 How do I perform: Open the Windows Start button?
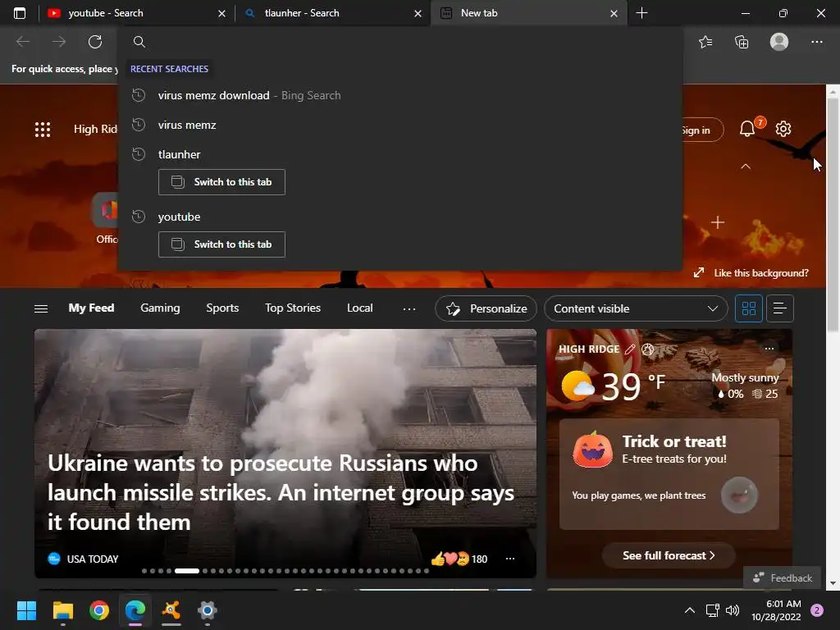coord(26,610)
